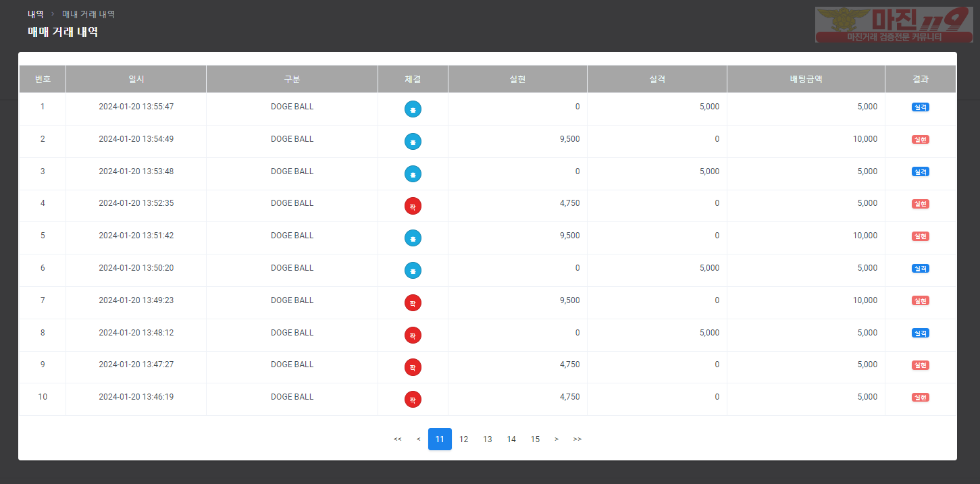
Task: Go to previous page with < button
Action: tap(418, 439)
